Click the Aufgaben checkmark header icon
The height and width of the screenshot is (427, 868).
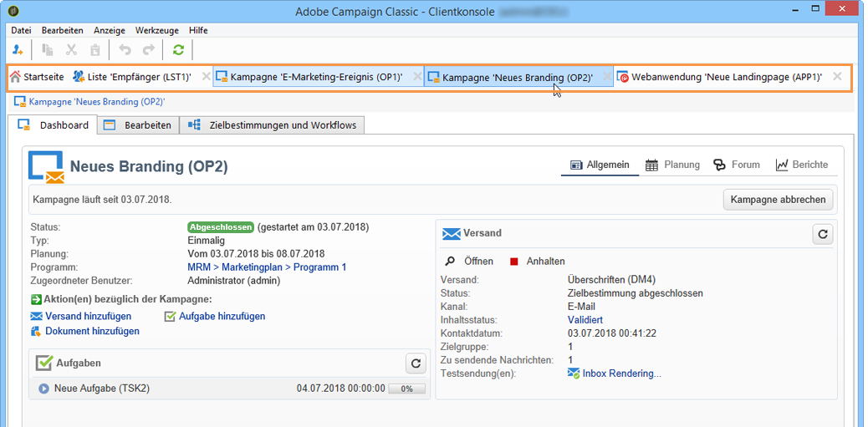(43, 363)
